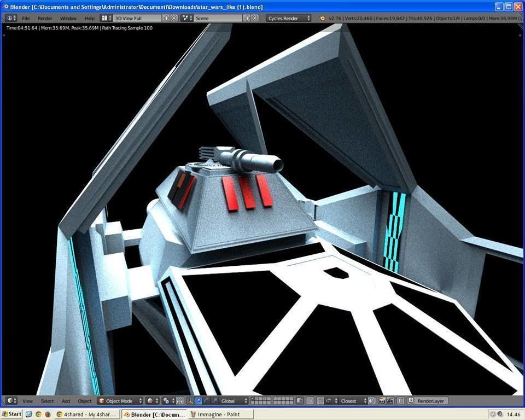
Task: Click the Scene name field
Action: tap(218, 18)
